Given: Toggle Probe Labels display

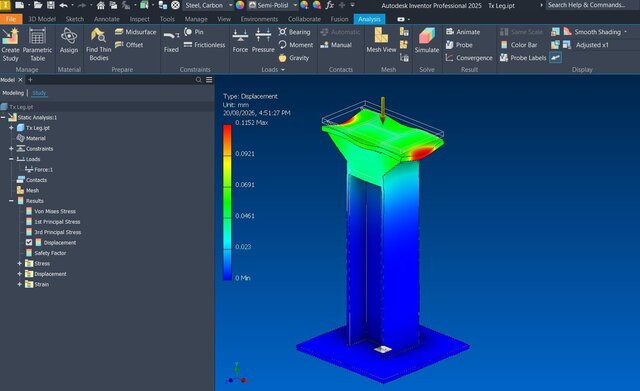Looking at the screenshot, I should 523,58.
